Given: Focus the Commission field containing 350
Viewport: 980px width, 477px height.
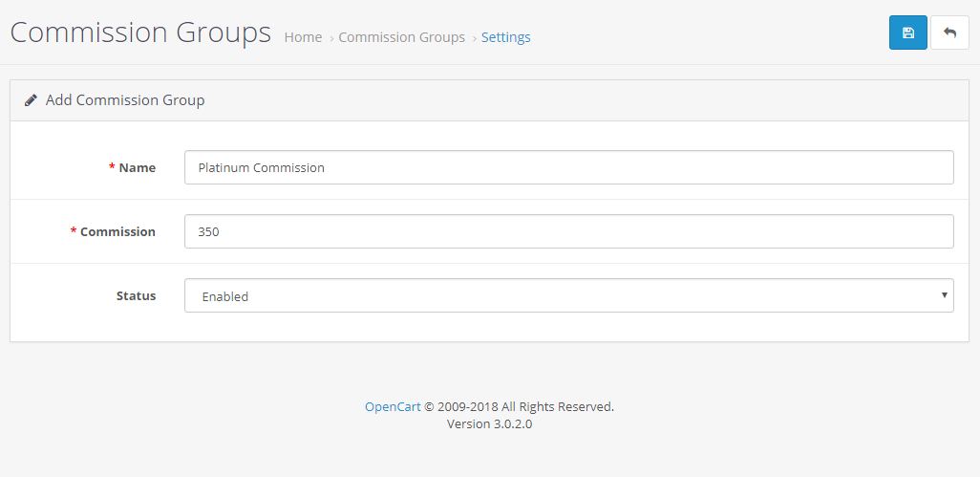Looking at the screenshot, I should tap(568, 231).
